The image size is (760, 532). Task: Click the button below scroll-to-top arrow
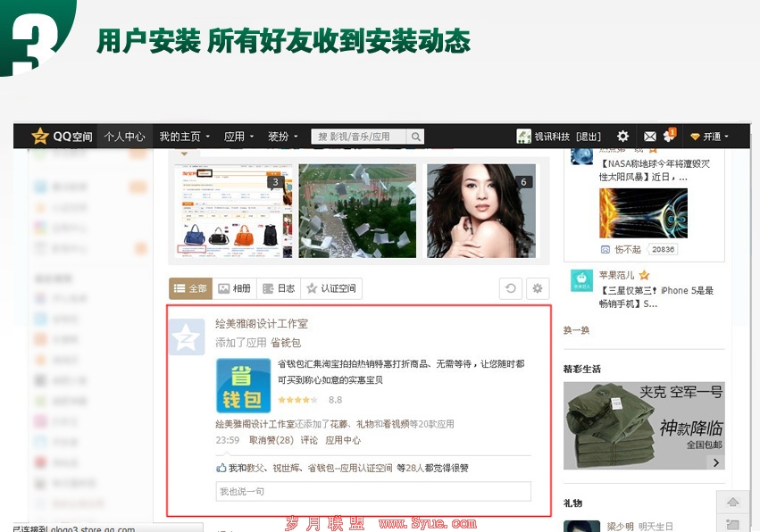click(x=733, y=524)
